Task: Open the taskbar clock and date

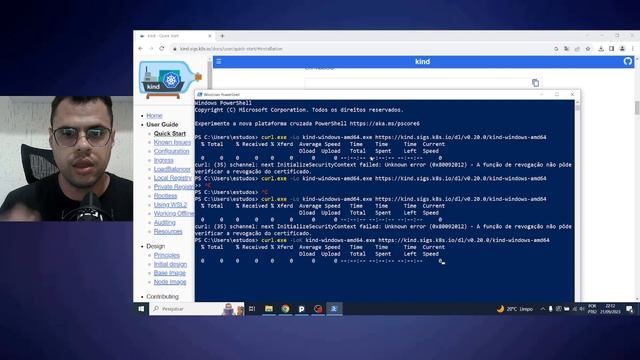Action: coord(610,309)
